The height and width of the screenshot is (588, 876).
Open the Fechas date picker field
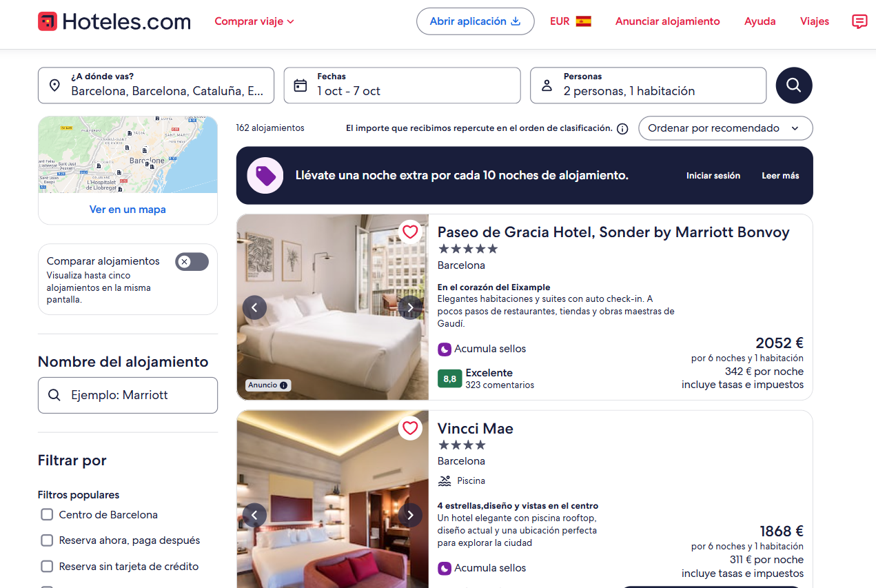click(x=402, y=85)
